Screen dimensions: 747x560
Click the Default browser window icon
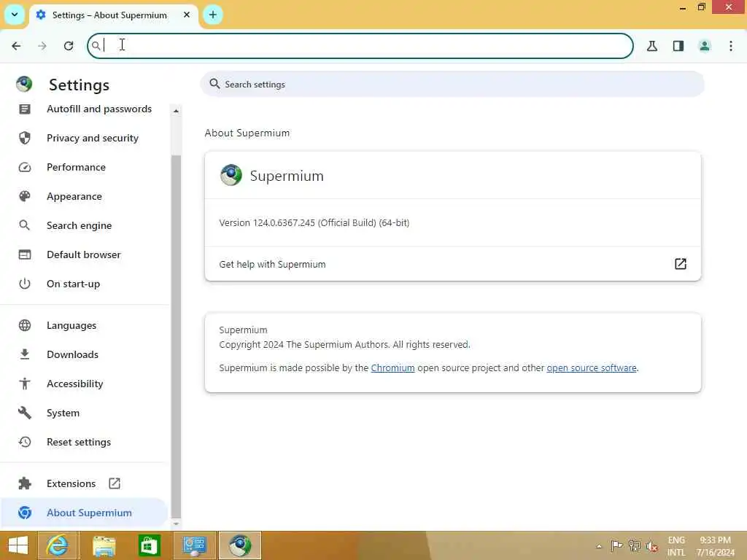point(25,254)
